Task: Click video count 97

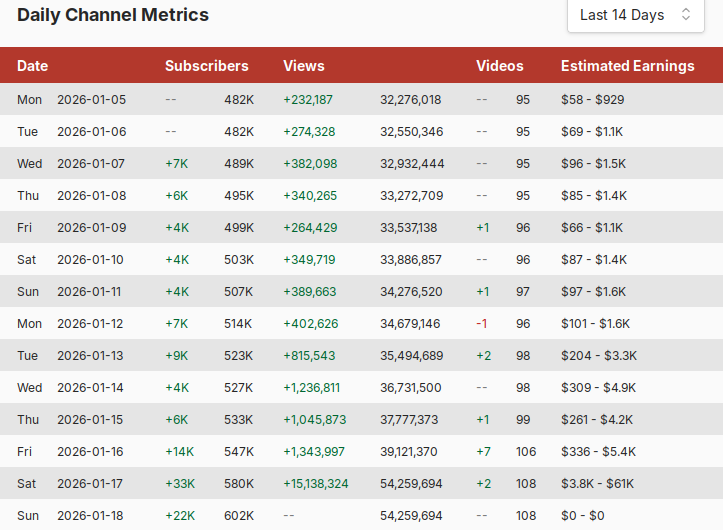Action: [x=523, y=292]
